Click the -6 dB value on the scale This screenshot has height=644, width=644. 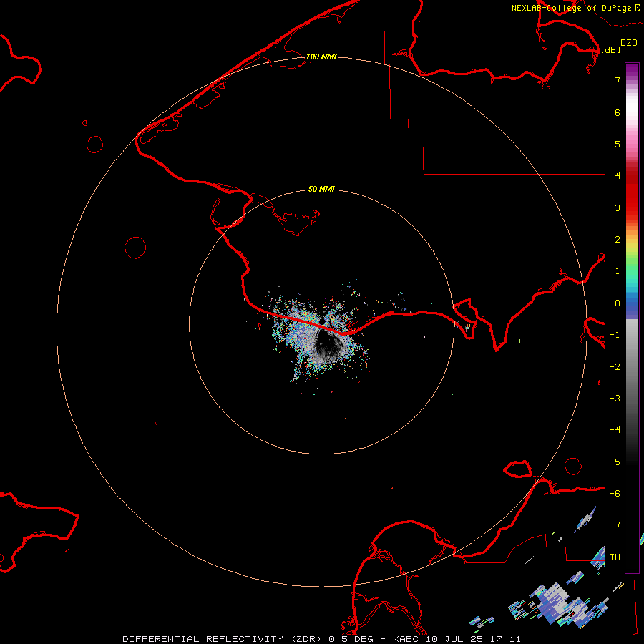(615, 494)
